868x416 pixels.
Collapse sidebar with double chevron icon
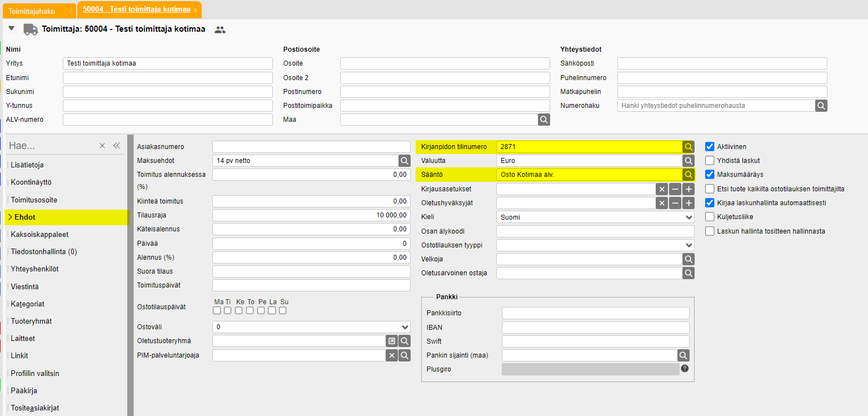coord(117,146)
